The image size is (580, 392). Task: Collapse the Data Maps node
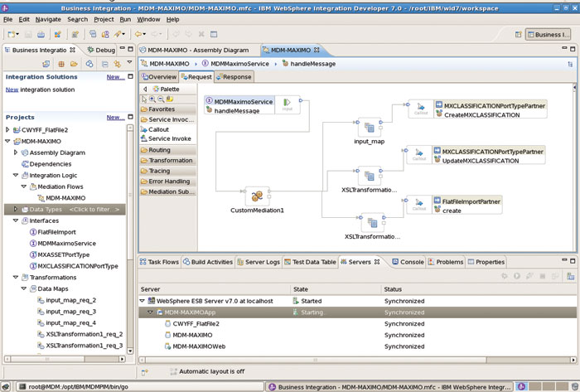[x=24, y=288]
